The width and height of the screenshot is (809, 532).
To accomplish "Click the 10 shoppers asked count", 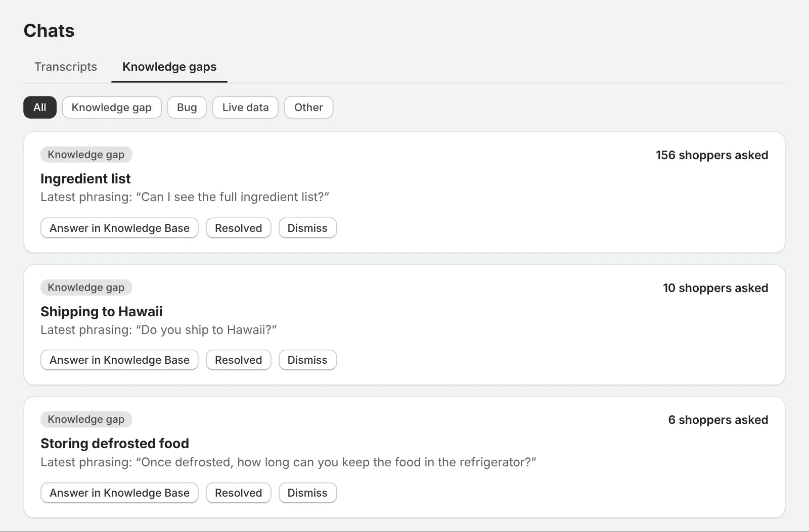I will (x=715, y=288).
